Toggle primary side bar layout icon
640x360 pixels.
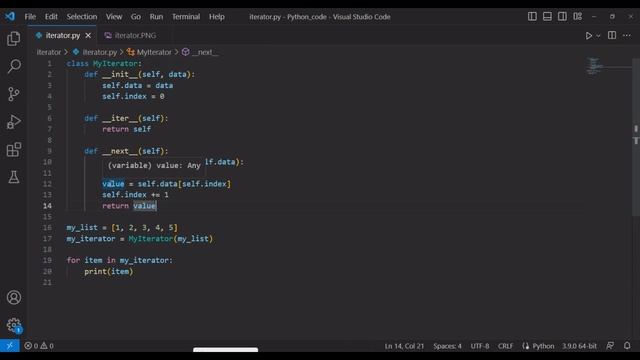pos(532,16)
